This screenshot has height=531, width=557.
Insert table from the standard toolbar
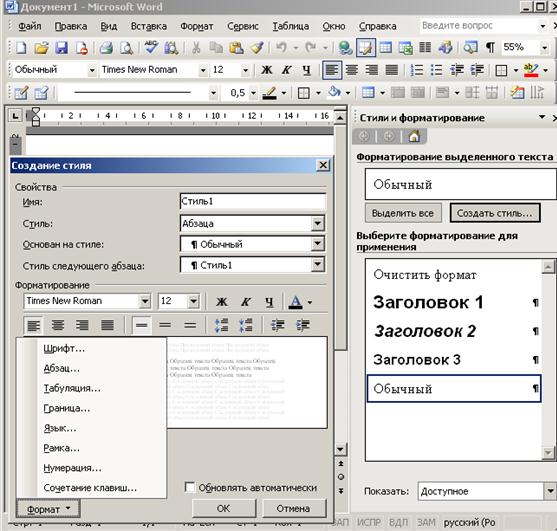(x=385, y=48)
